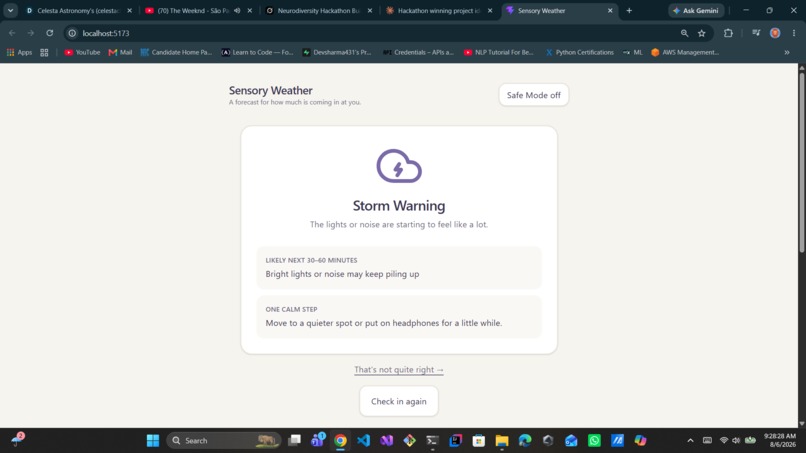Screen dimensions: 806x453
Task: Close the Celesta Astronomy tab
Action: coord(130,10)
